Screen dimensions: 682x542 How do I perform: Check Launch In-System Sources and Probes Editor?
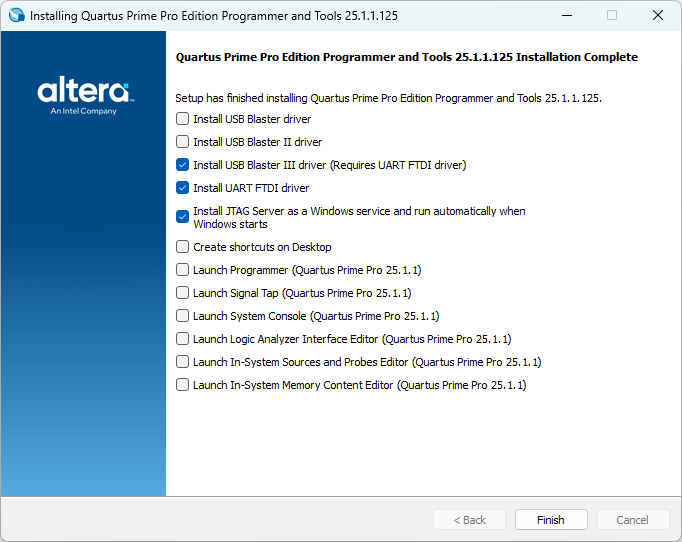pyautogui.click(x=182, y=361)
